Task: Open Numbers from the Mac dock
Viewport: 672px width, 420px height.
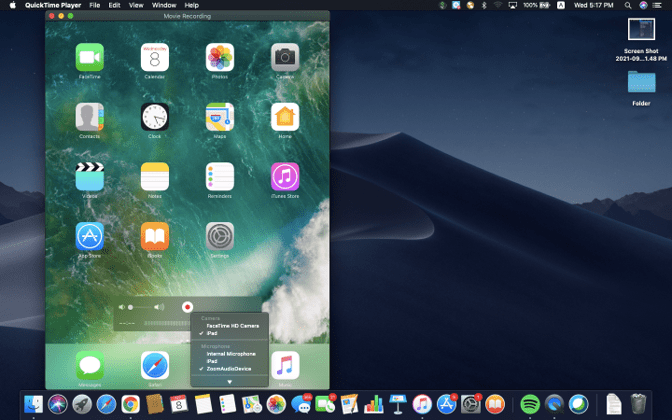Action: pos(374,404)
